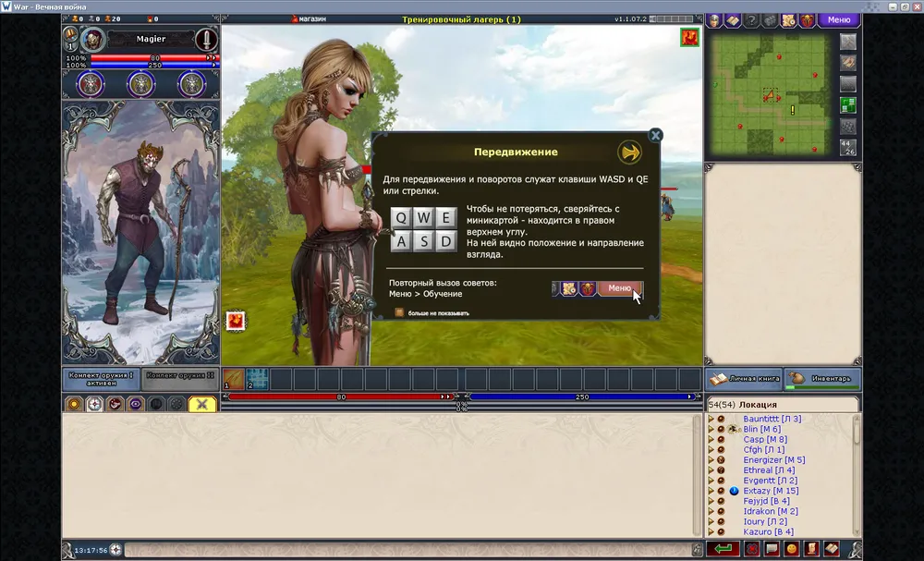Use skill slot 1 in the action bar
The width and height of the screenshot is (924, 561).
pos(234,379)
